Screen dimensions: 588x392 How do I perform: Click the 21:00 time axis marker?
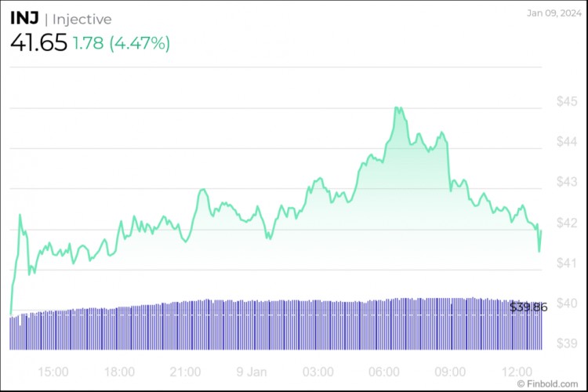(x=186, y=371)
